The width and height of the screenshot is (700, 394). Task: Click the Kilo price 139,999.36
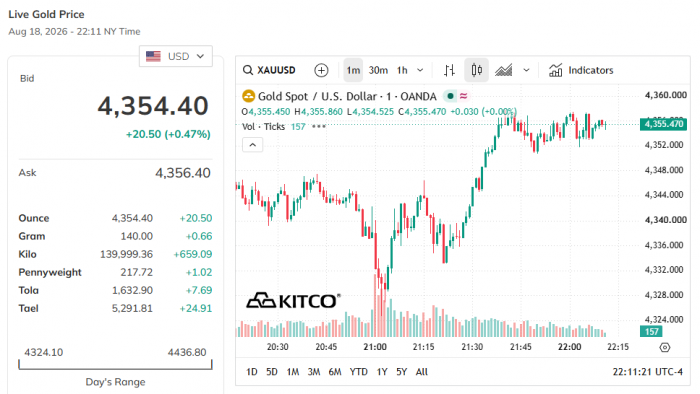(x=126, y=254)
